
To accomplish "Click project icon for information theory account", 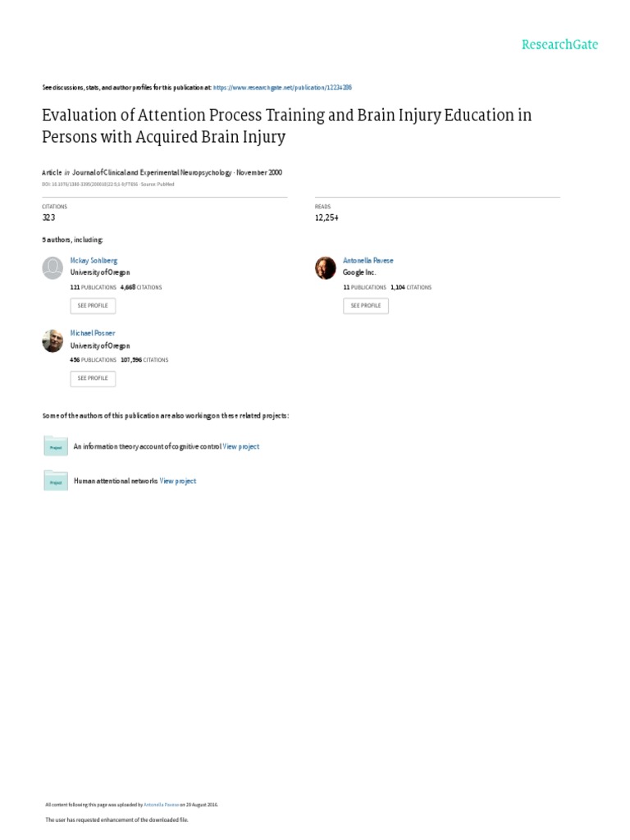I will coord(56,446).
